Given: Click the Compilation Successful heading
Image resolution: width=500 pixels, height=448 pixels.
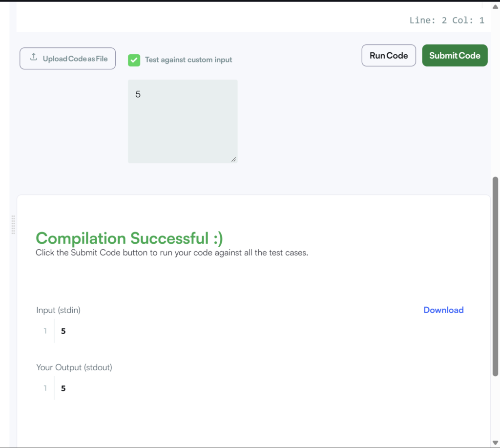Looking at the screenshot, I should 129,238.
